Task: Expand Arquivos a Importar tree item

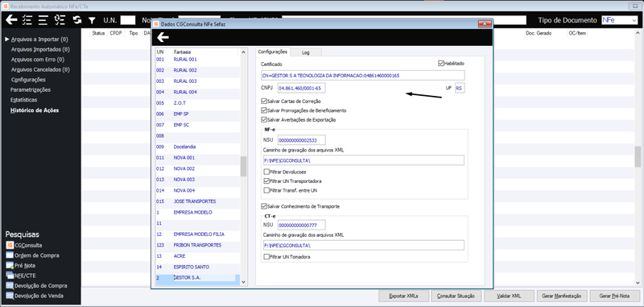Action: [7, 39]
